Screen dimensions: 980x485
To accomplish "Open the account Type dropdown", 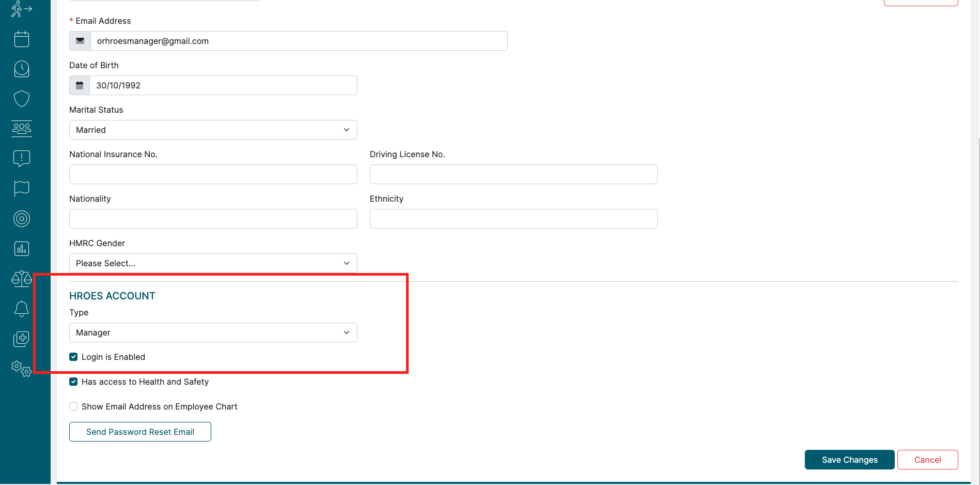I will click(213, 332).
